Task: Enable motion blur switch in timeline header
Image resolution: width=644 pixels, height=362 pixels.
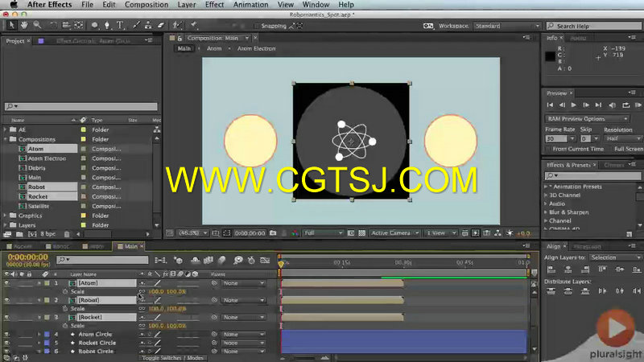Action: click(x=222, y=260)
